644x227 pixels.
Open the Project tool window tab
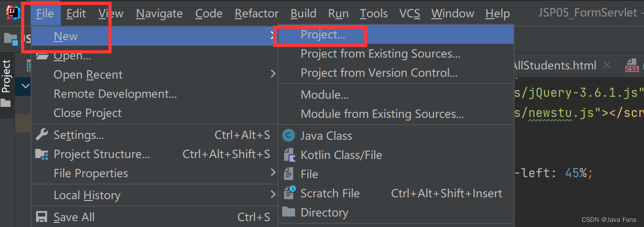click(6, 76)
